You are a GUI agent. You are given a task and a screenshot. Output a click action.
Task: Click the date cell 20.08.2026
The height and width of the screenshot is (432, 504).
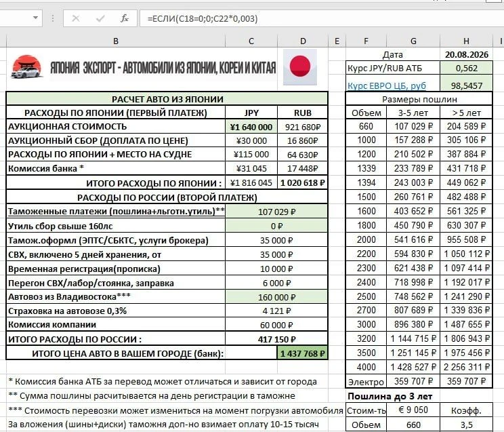point(466,55)
